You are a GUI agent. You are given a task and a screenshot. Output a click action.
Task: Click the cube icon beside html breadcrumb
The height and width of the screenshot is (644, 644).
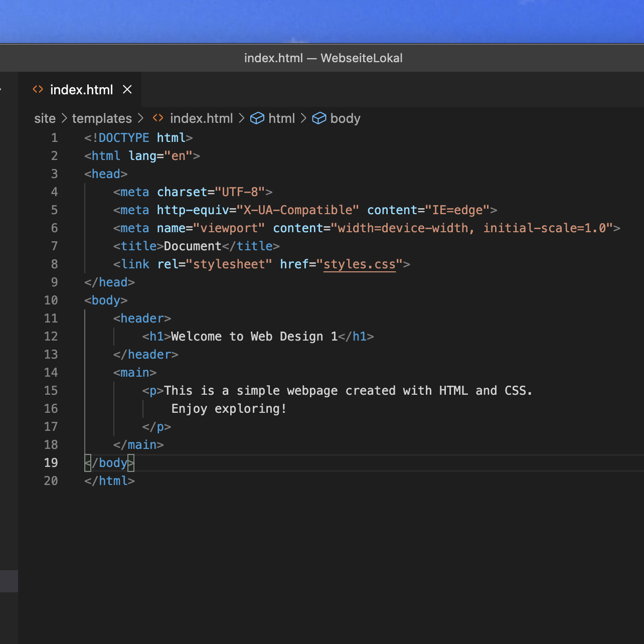tap(257, 118)
